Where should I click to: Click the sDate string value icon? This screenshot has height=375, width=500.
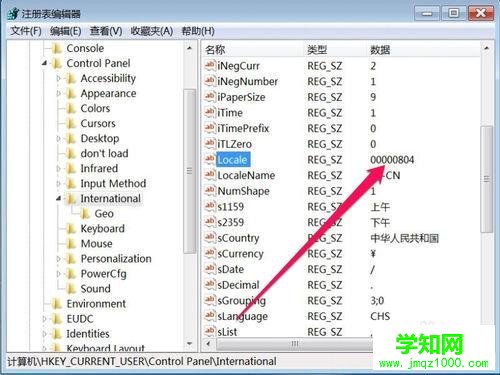point(209,269)
